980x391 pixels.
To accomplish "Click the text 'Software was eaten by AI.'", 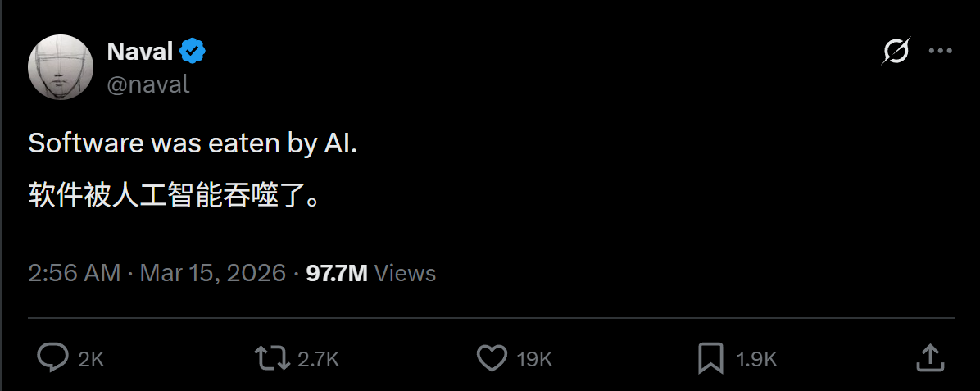I will click(193, 143).
